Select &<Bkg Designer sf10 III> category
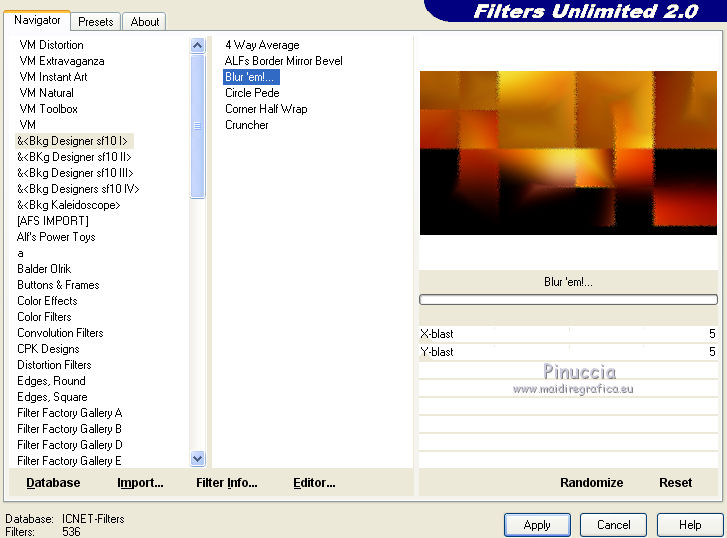 click(75, 173)
